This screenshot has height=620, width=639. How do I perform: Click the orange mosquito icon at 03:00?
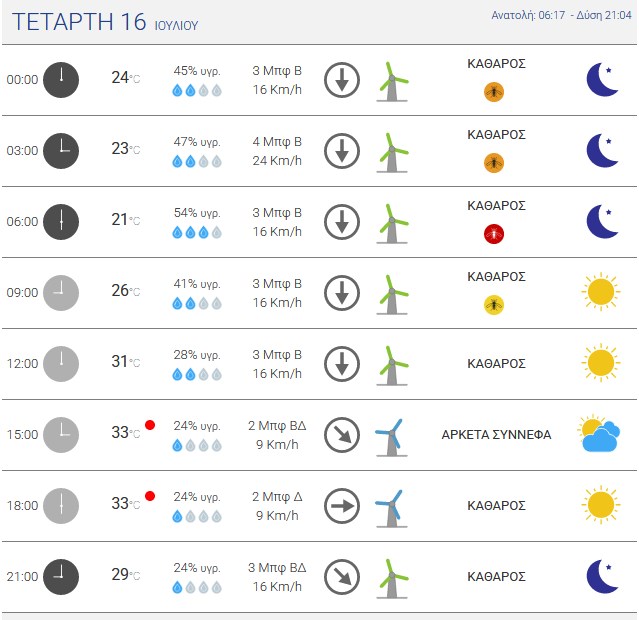coord(494,163)
